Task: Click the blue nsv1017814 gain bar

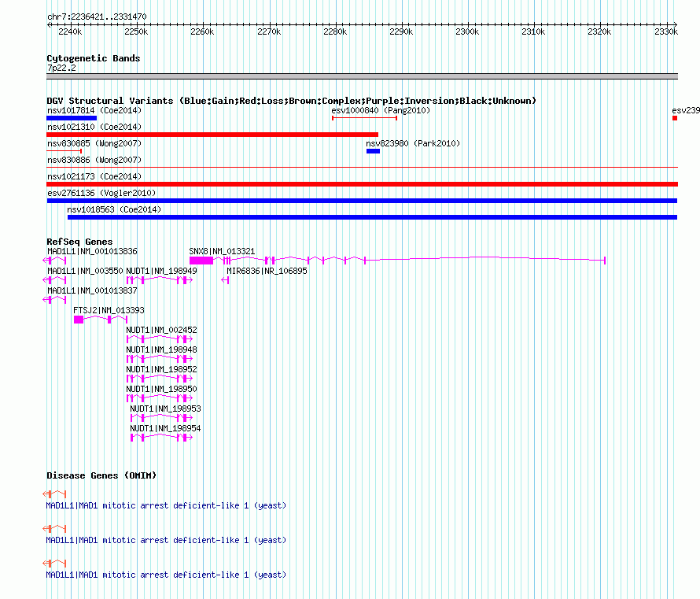Action: coord(72,118)
